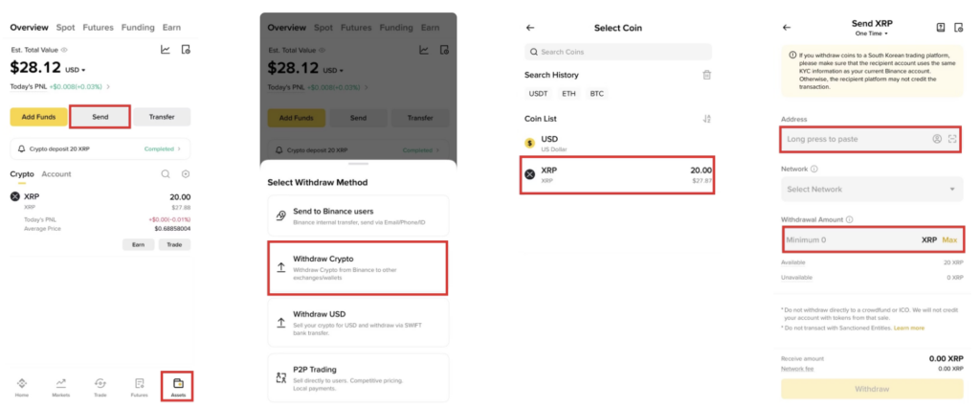Tap the underlined Available label on Send XRP screen
Screen dimensions: 980x408
click(793, 262)
